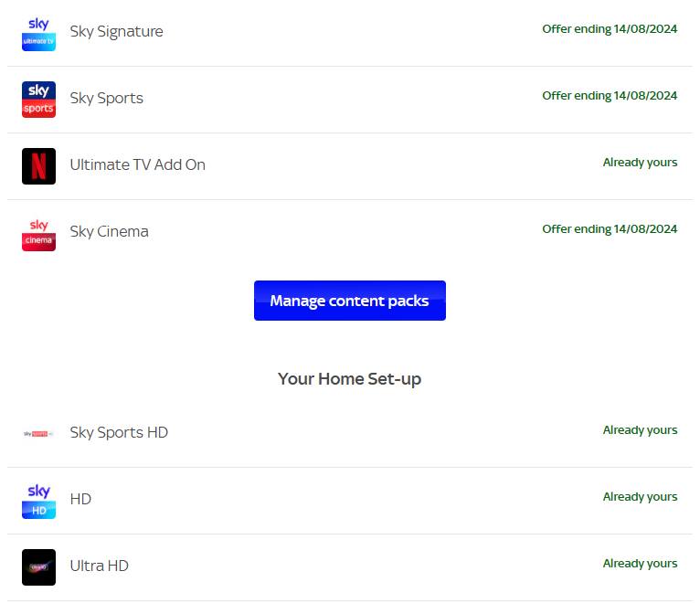Click the Sky Sports logo icon
Screen dimensions: 700x603
click(38, 99)
